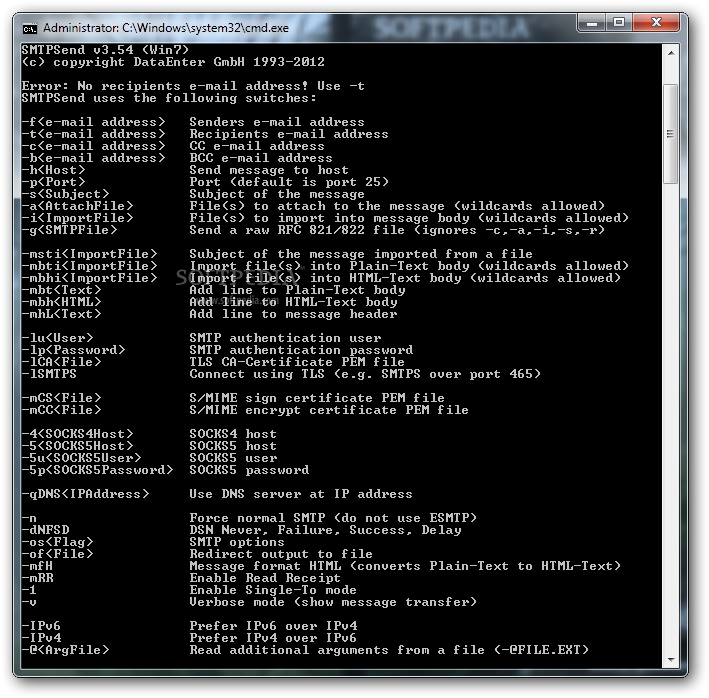Click the '-s<Subject>' switch
The width and height of the screenshot is (709, 698).
[66, 194]
